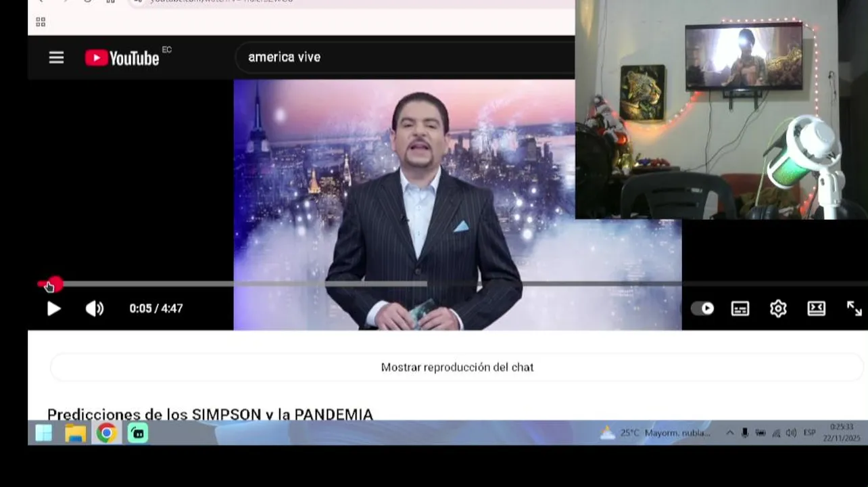868x487 pixels.
Task: Open the Windows Start menu
Action: pos(44,433)
